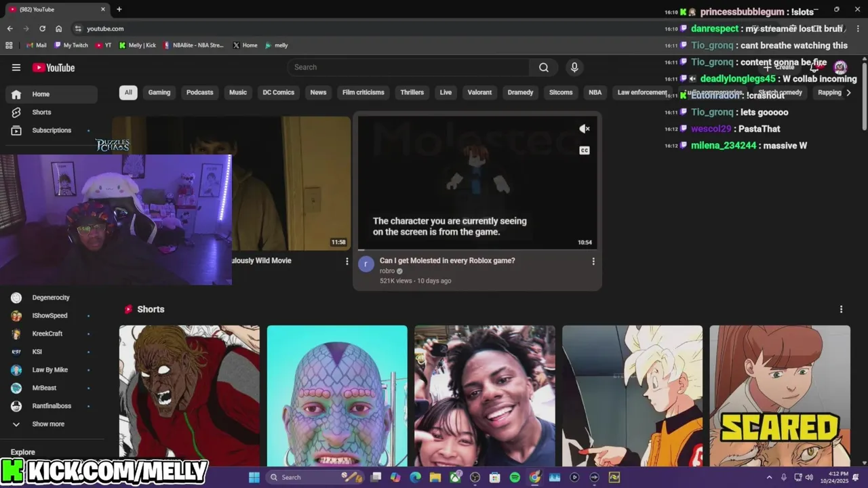Viewport: 868px width, 488px height.
Task: Open Microsoft Edge from the taskbar
Action: [416, 477]
